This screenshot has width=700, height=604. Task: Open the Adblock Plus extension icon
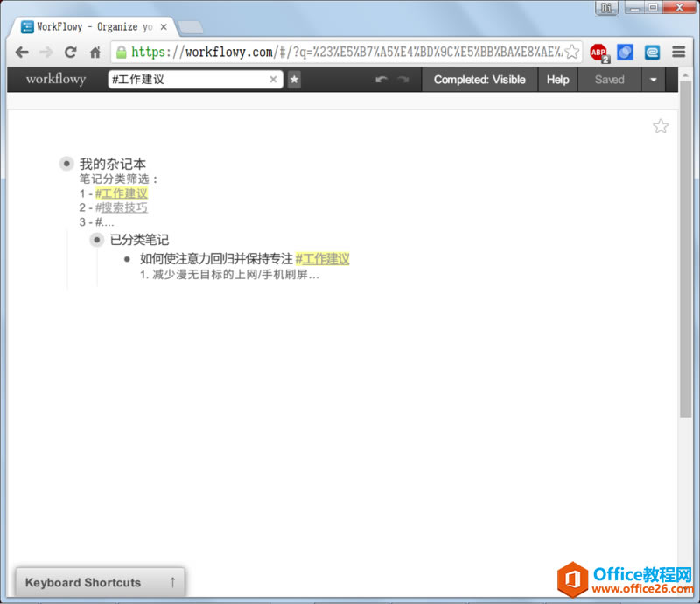[598, 52]
